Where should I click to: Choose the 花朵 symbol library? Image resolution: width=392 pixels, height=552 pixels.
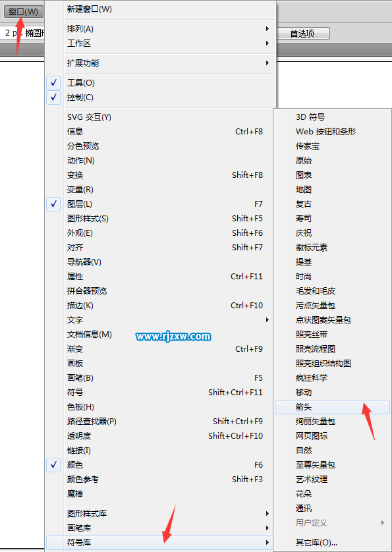[332, 493]
